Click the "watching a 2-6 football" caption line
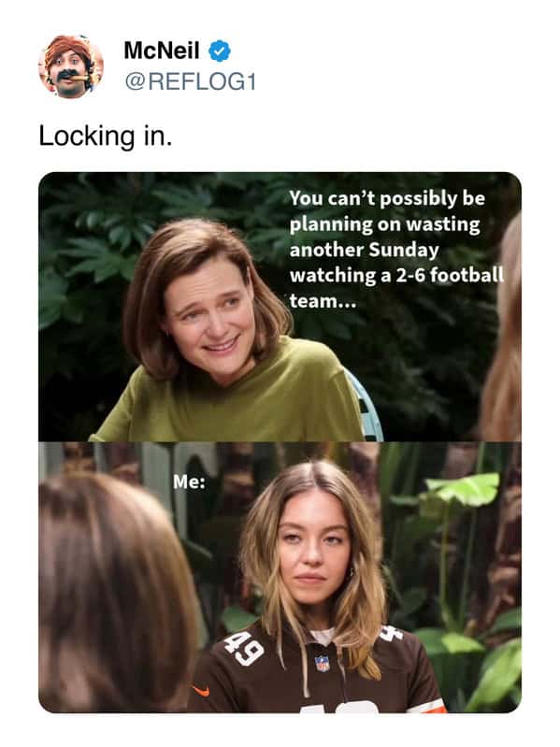This screenshot has height=747, width=560. [396, 276]
